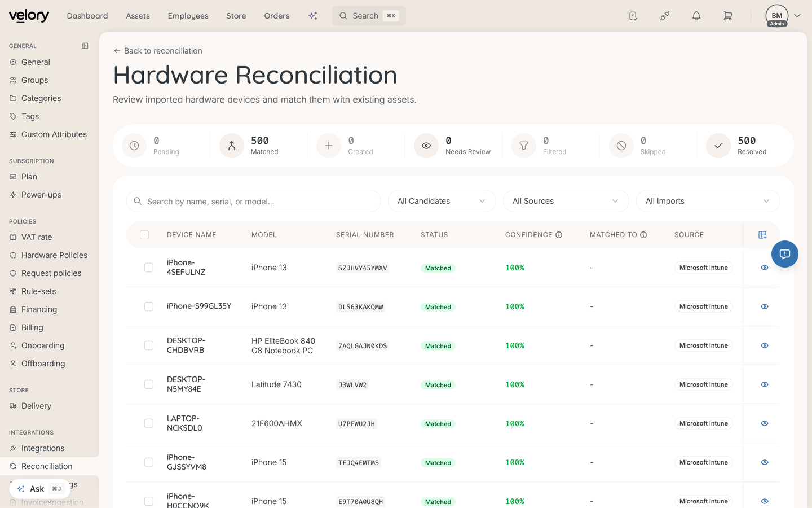Click Microsoft Intune source for LAPTOP-NCKSDL0
Viewport: 812px width, 508px height.
pos(704,423)
